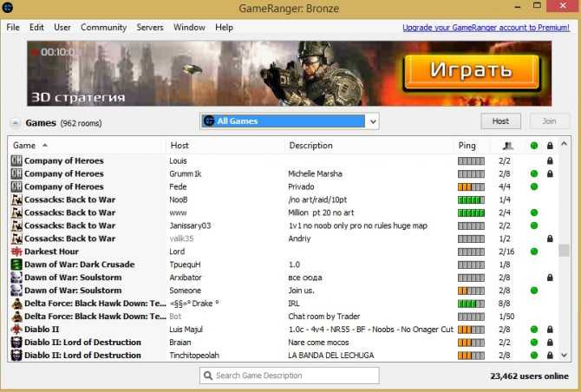Click the ping bar in Fede's row
581x392 pixels.
coord(471,186)
